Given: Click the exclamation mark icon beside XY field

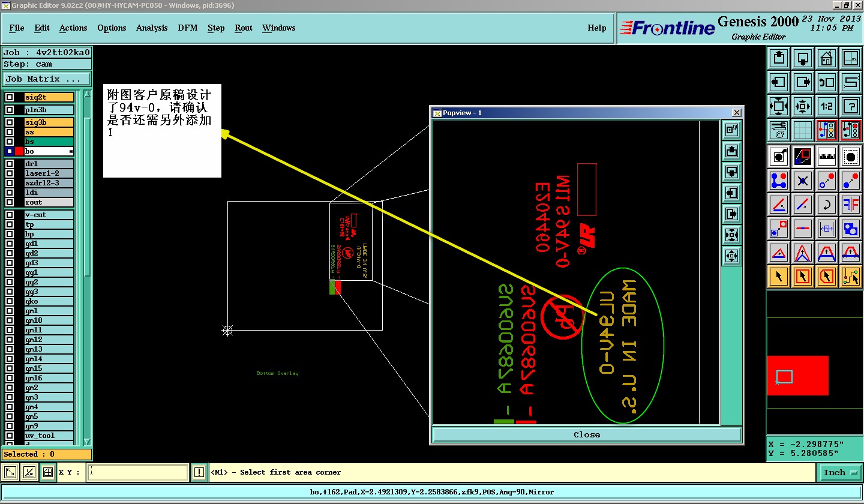Looking at the screenshot, I should (x=199, y=472).
